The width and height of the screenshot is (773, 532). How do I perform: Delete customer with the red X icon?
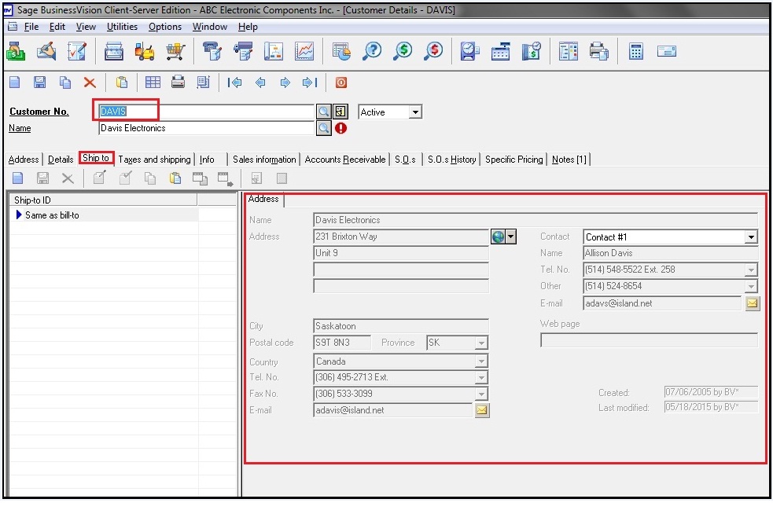point(89,83)
